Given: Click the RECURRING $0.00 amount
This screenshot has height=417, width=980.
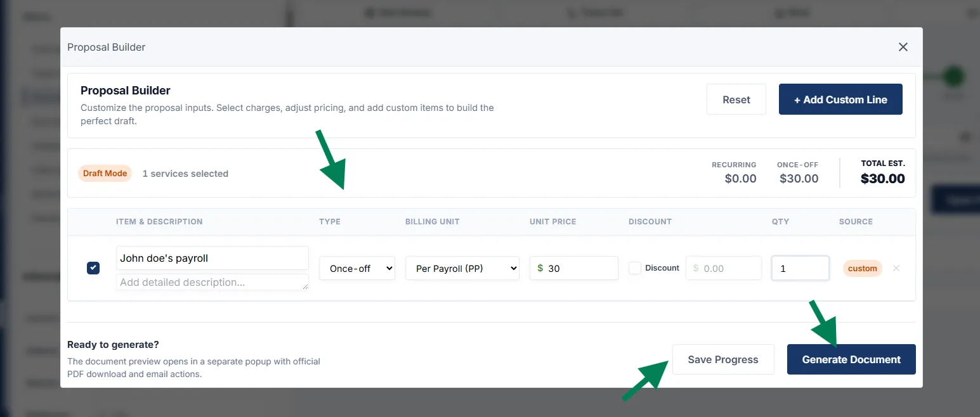Looking at the screenshot, I should point(741,179).
